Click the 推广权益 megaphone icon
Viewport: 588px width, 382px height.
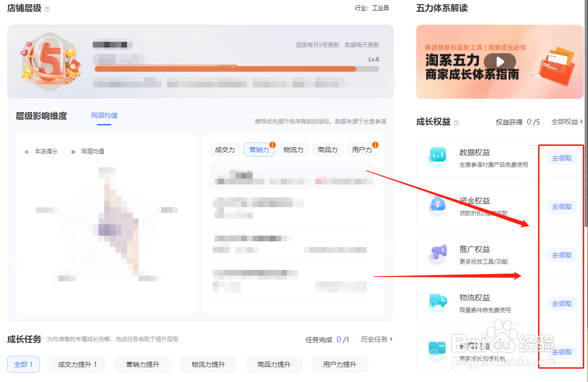coord(437,252)
